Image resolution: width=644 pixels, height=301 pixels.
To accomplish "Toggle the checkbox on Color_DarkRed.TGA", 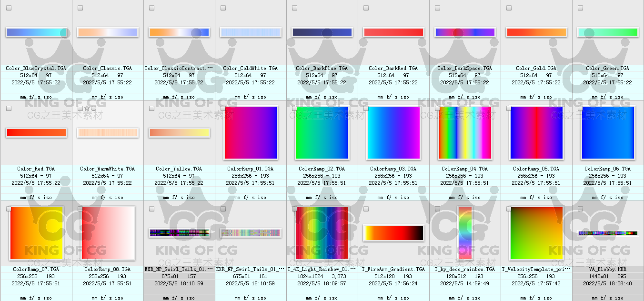I will click(365, 7).
